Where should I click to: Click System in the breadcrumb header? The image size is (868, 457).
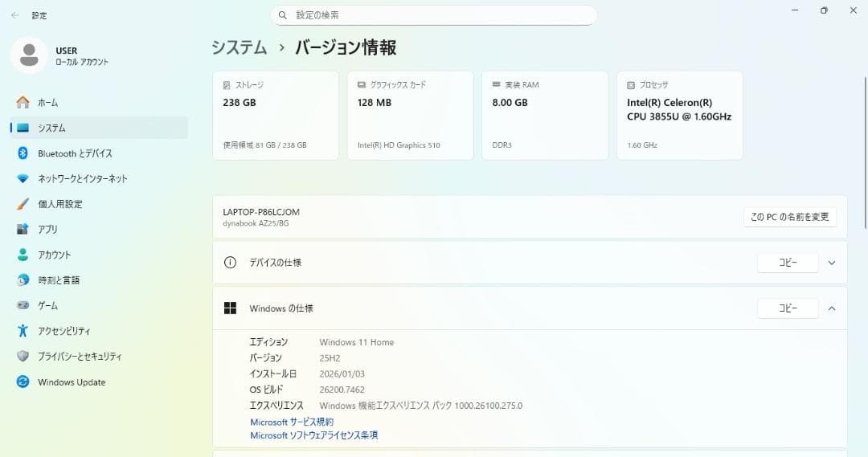click(239, 47)
